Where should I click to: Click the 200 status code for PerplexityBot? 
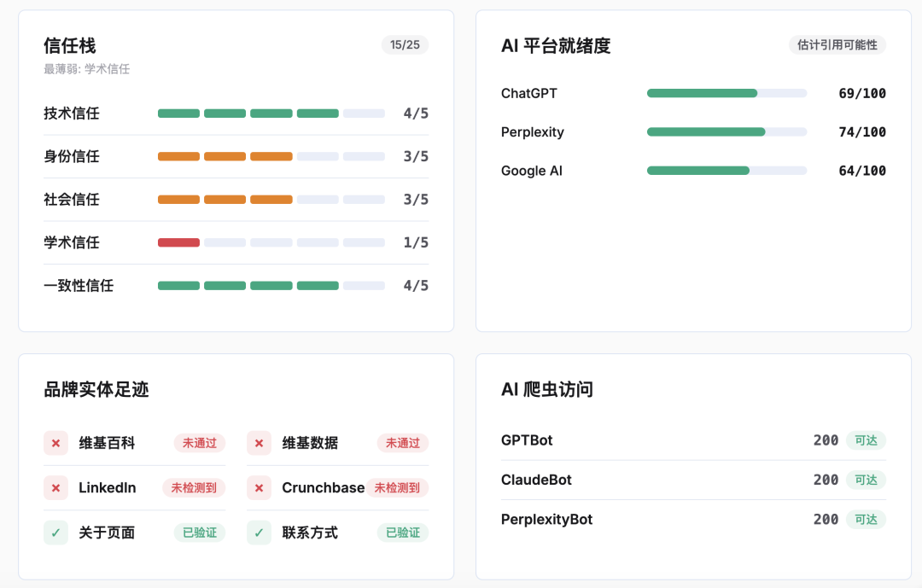click(x=826, y=519)
